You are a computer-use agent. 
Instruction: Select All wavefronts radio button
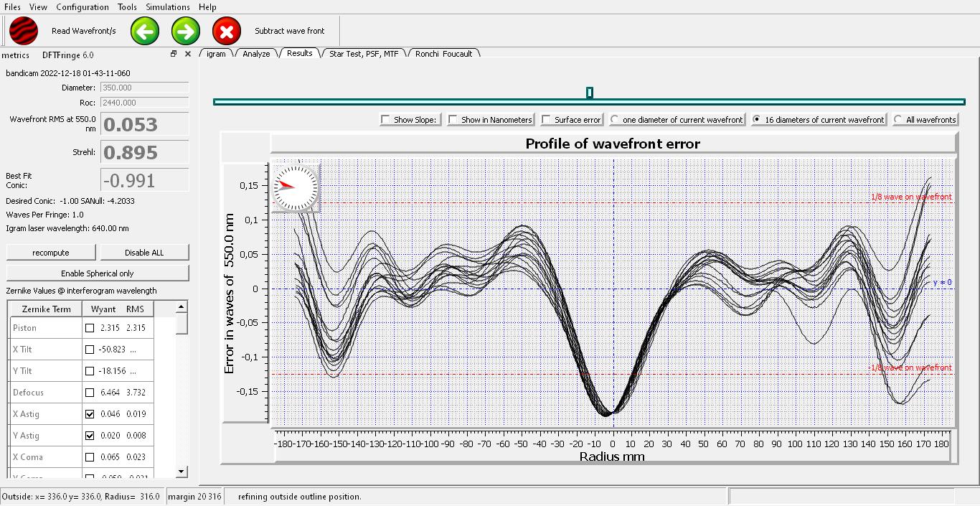pyautogui.click(x=898, y=120)
